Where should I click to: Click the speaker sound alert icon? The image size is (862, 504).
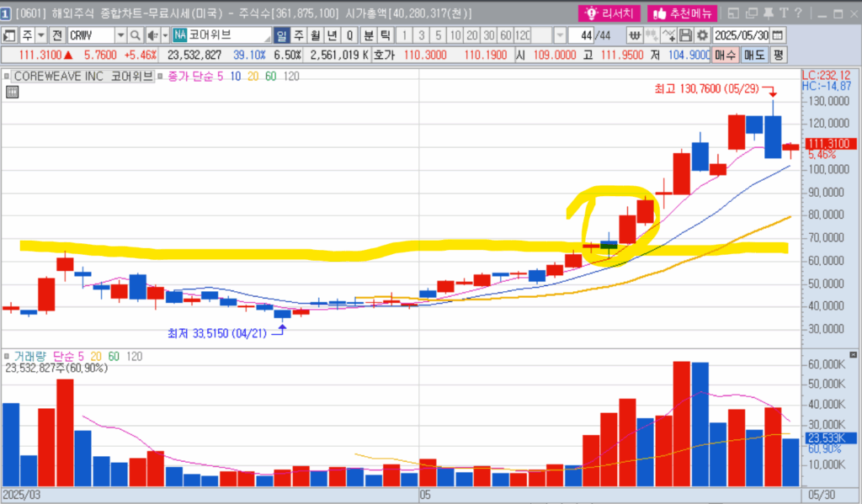click(x=152, y=35)
